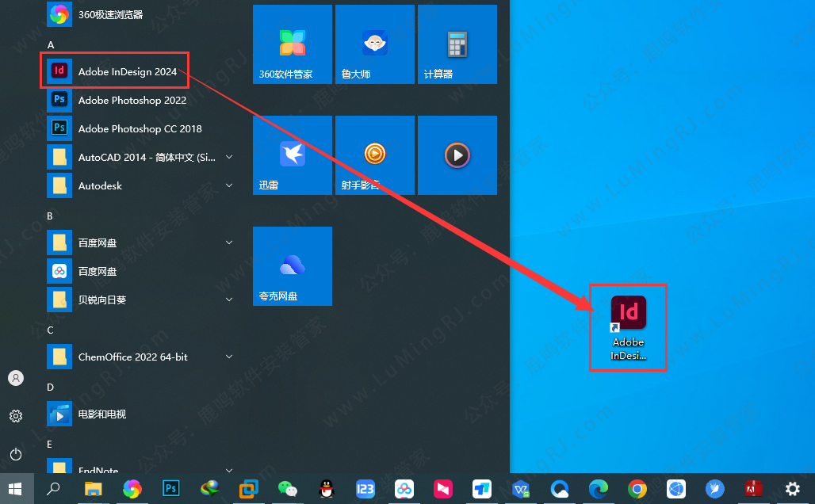Open 电影和电视 app

tap(101, 414)
